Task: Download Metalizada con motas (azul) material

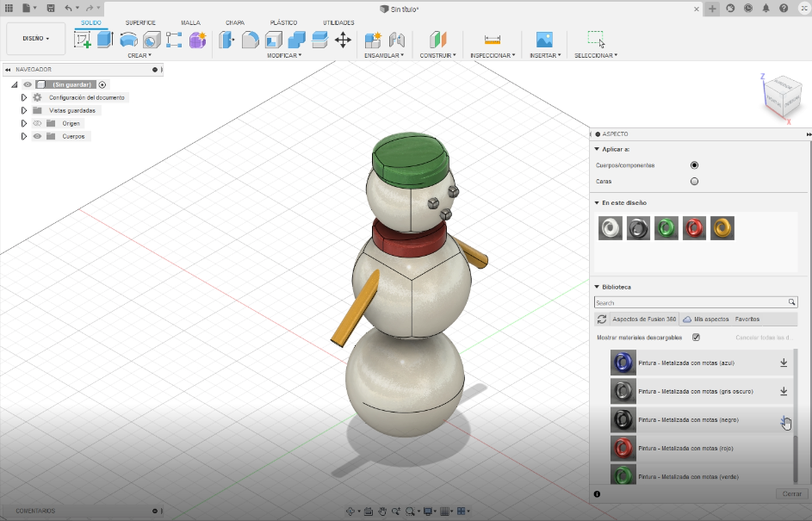Action: (x=784, y=363)
